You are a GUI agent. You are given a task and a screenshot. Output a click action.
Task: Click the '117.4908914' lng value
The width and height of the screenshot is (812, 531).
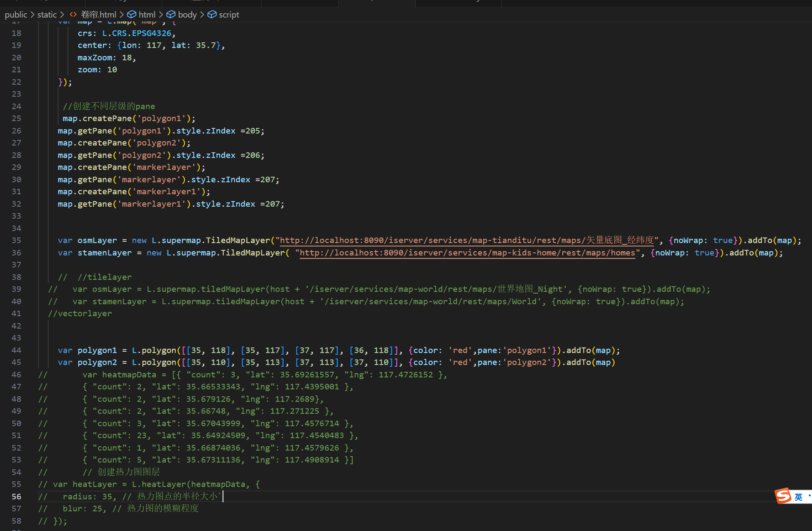312,460
